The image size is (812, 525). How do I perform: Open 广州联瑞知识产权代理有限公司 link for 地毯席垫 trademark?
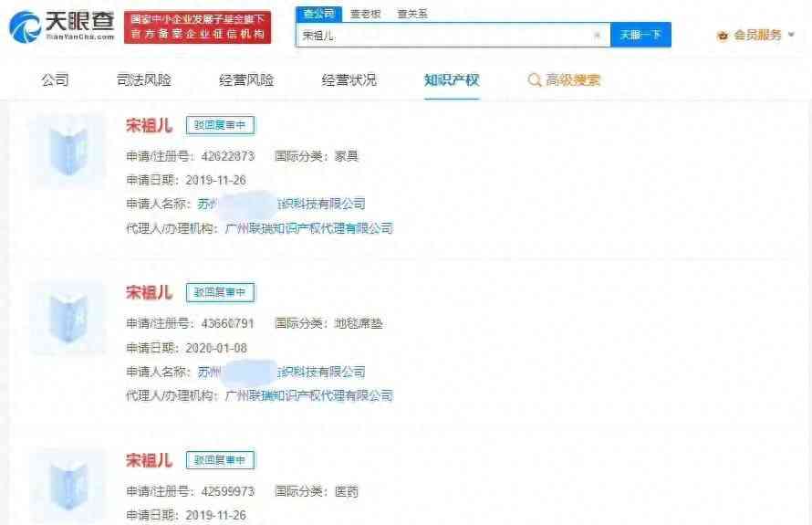pyautogui.click(x=309, y=395)
